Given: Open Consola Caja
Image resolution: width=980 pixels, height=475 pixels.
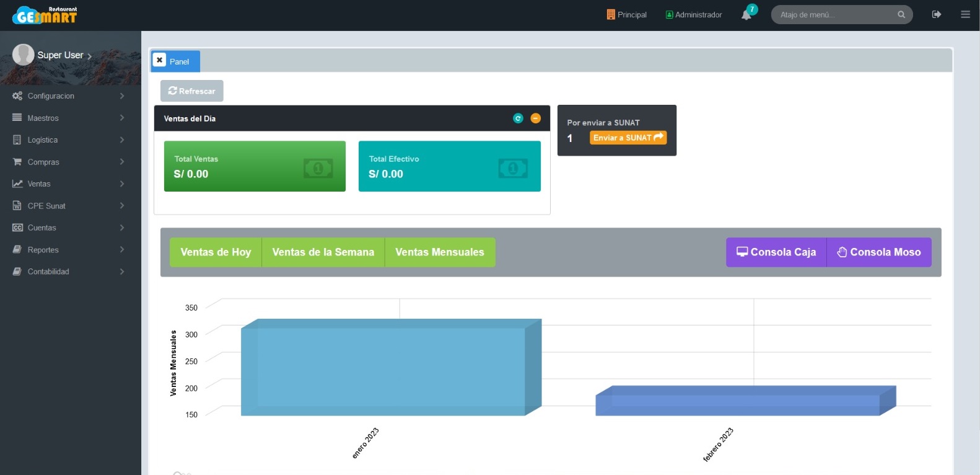Looking at the screenshot, I should click(x=776, y=252).
